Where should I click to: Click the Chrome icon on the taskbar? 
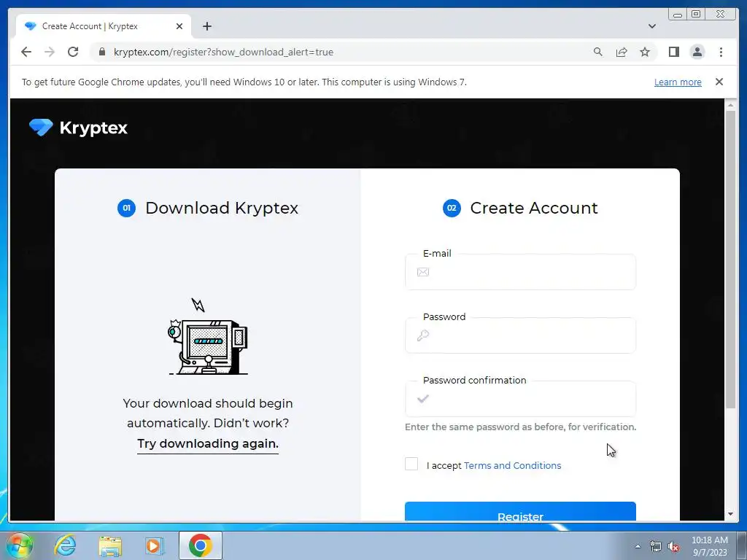click(x=200, y=545)
